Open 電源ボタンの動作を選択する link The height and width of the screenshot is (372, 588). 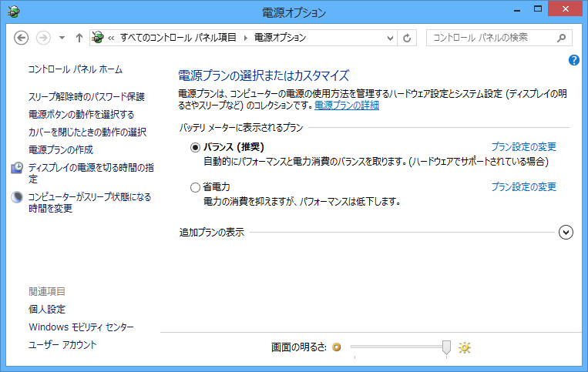[x=82, y=114]
